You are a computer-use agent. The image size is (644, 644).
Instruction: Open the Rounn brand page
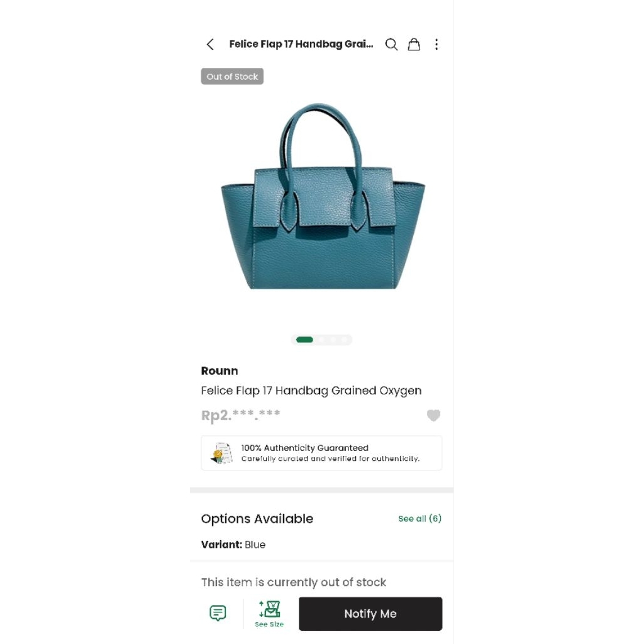[x=219, y=370]
